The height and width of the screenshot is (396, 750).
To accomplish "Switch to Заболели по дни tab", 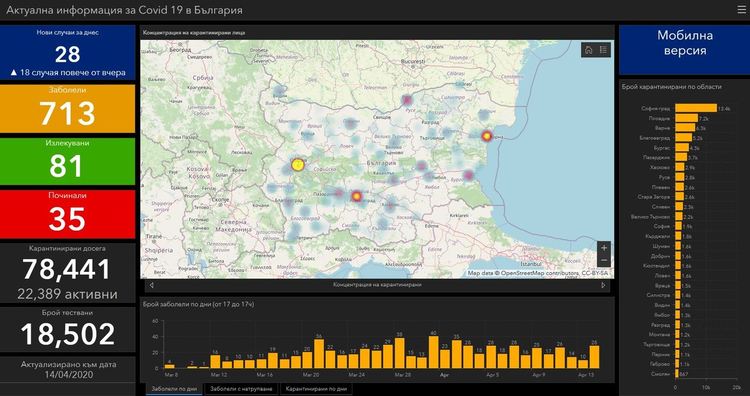I will pos(174,389).
